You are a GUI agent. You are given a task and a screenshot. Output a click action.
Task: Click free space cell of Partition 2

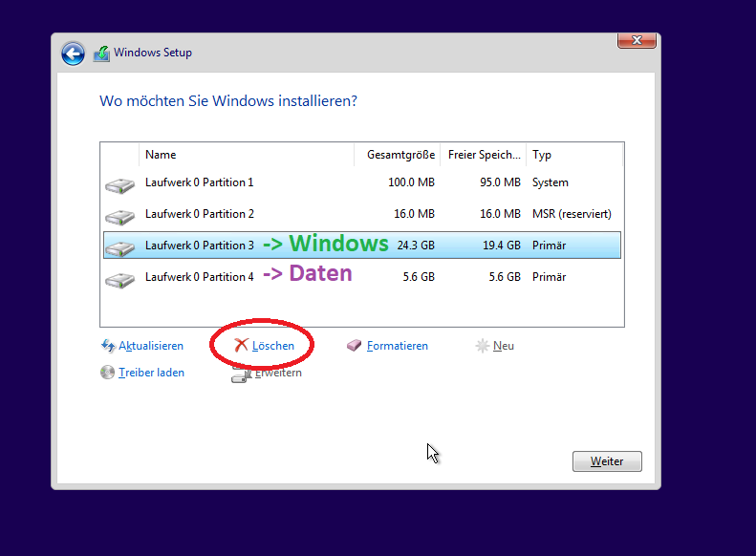(500, 214)
